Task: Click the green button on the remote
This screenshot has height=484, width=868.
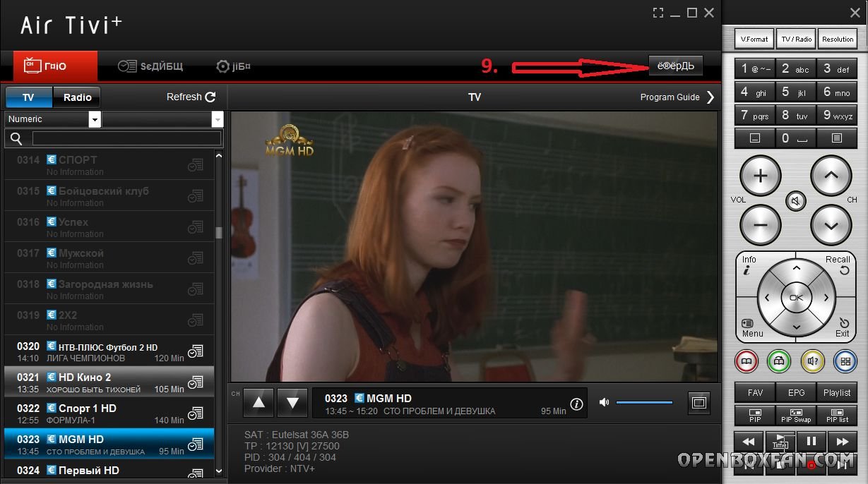Action: [780, 362]
